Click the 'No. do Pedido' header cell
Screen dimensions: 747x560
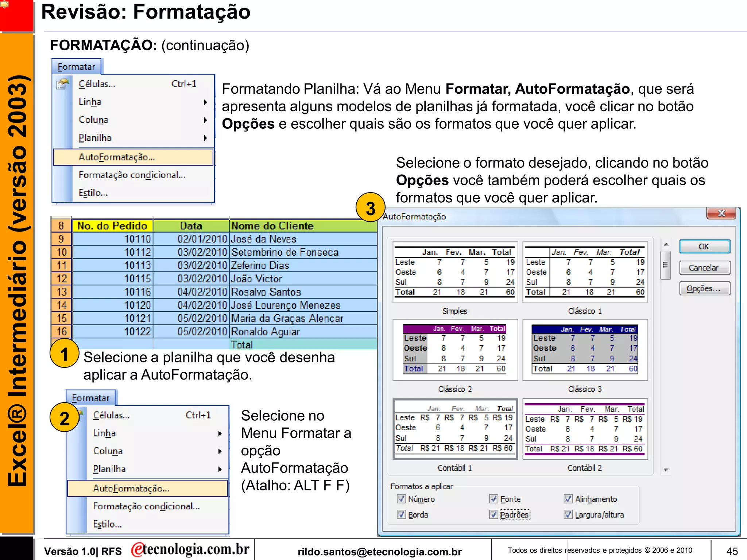pyautogui.click(x=112, y=226)
